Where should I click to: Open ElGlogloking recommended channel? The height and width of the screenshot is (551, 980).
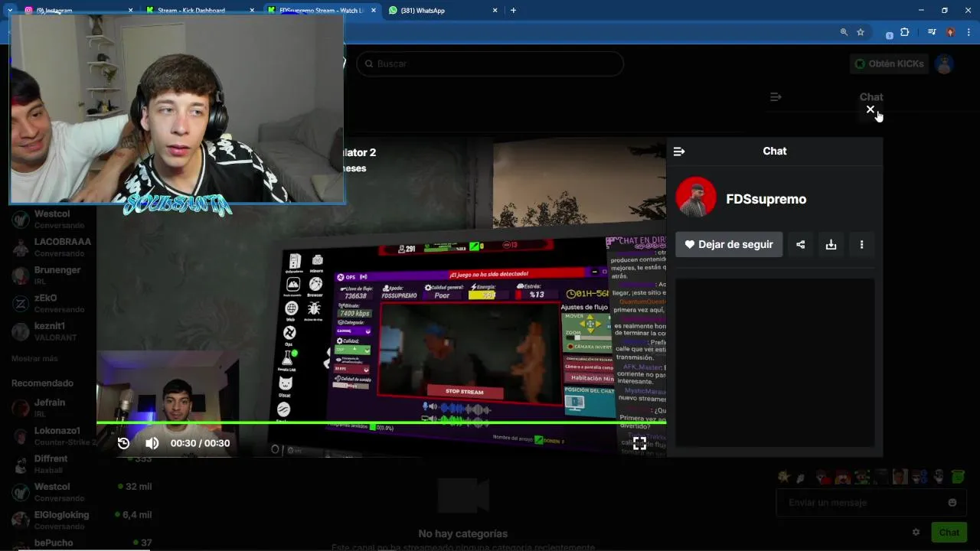pyautogui.click(x=80, y=520)
